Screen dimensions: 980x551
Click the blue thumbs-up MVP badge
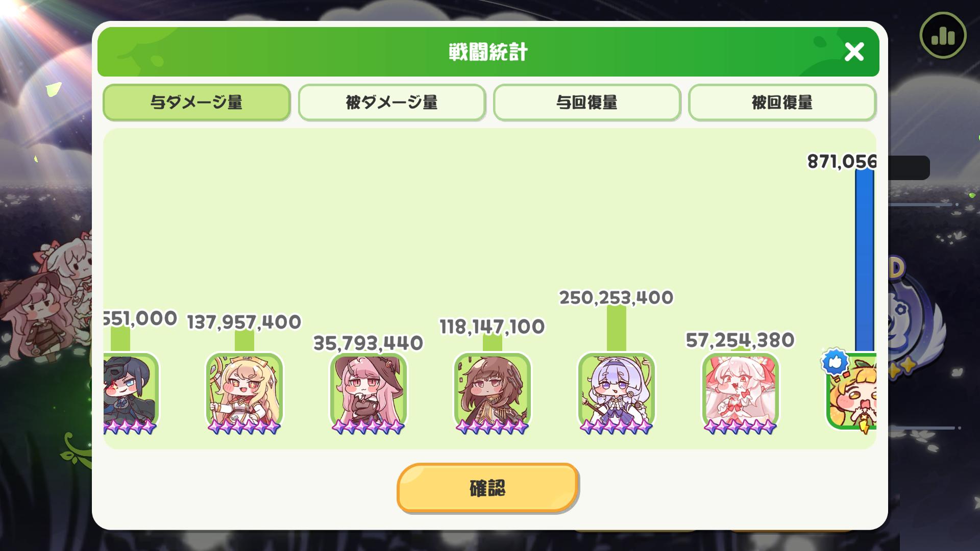(835, 363)
